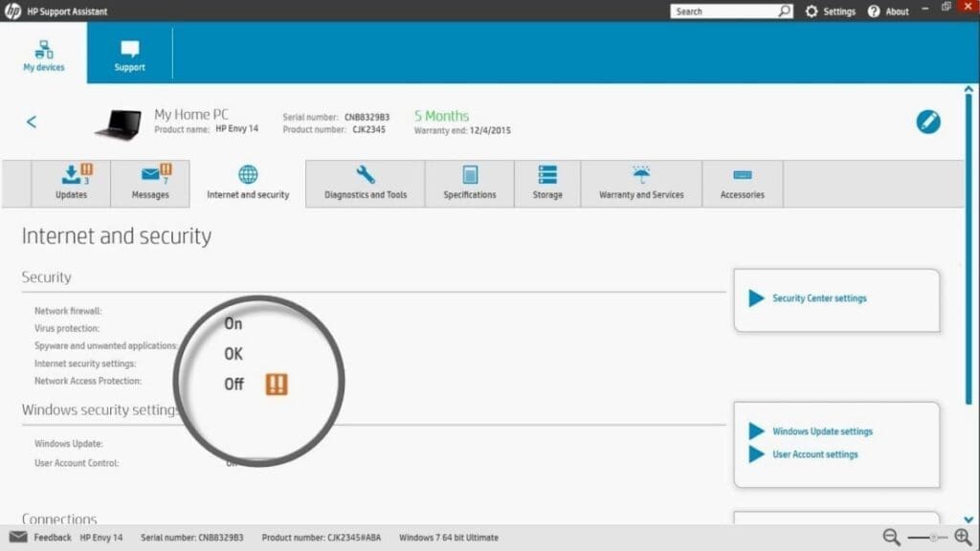The image size is (980, 551).
Task: Open Security Center settings link
Action: pos(819,298)
